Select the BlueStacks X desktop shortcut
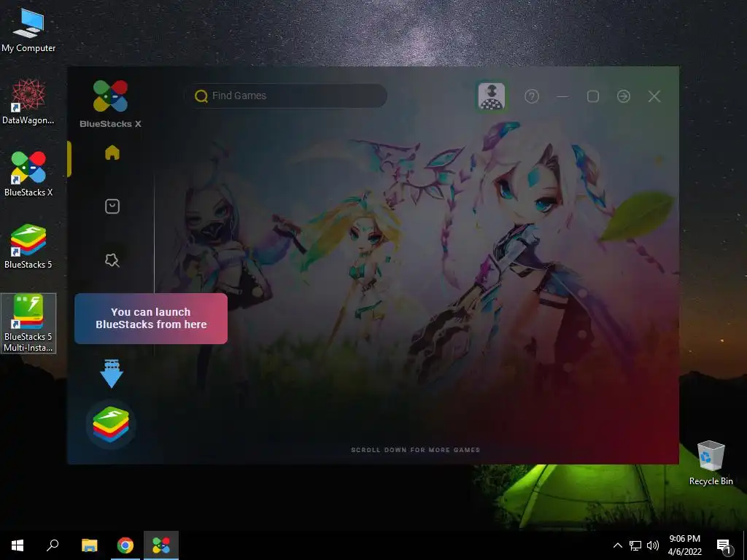The height and width of the screenshot is (560, 747). point(28,174)
